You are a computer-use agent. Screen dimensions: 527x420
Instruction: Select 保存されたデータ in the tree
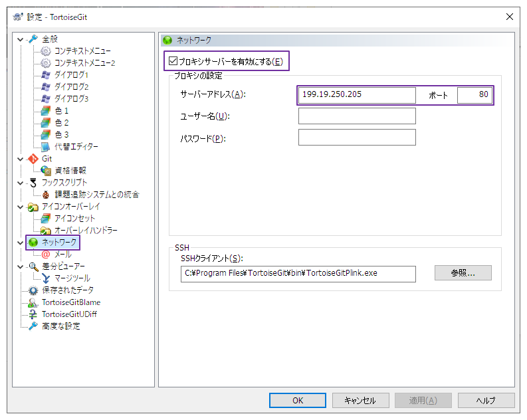coord(68,290)
